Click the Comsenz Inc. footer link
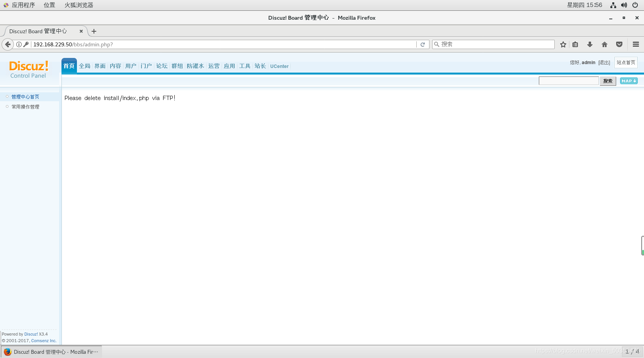Viewport: 644px width, 358px height. (x=44, y=341)
